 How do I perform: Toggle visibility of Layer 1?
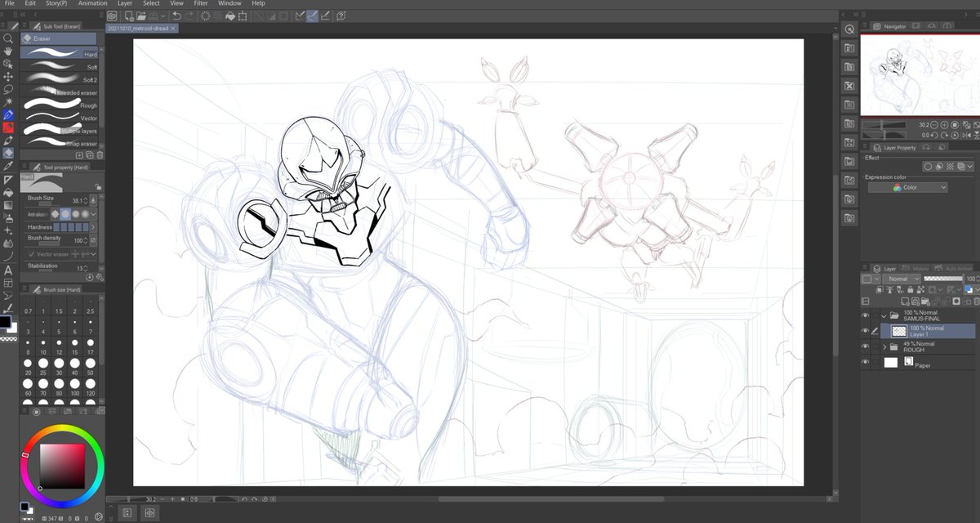(866, 331)
